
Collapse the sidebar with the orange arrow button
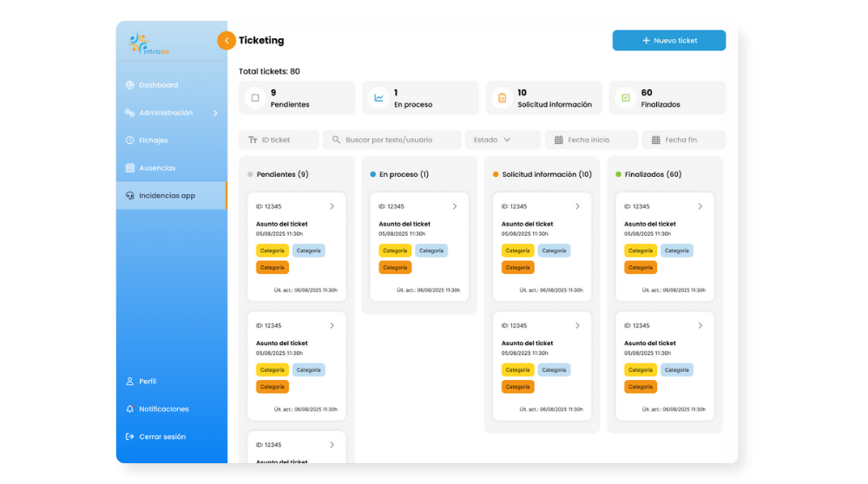click(x=227, y=41)
